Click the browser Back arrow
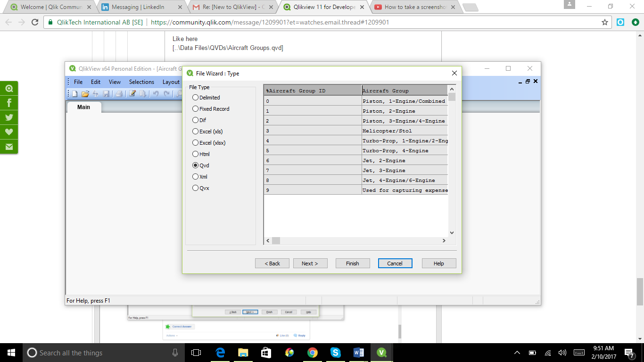This screenshot has width=644, height=362. pyautogui.click(x=8, y=22)
